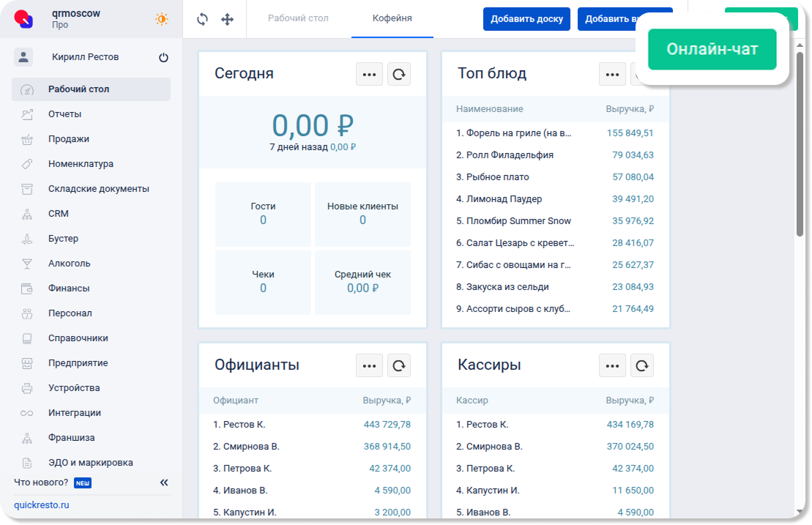Screen dimensions: 812x525
Task: Refresh the Сегодня widget
Action: tap(399, 74)
